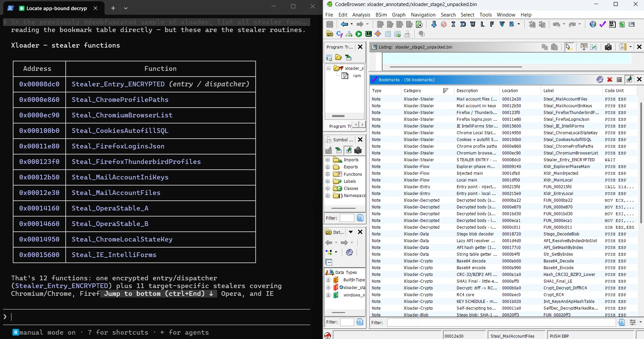
Task: Open the Search menu
Action: click(x=448, y=15)
